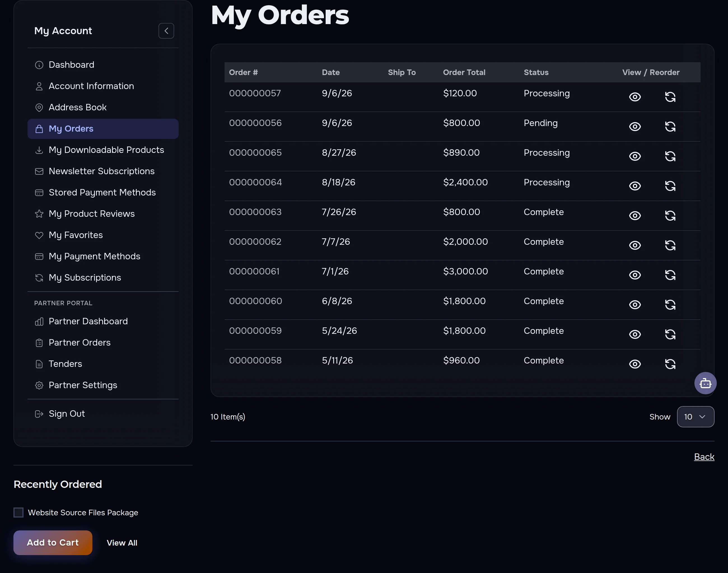728x573 pixels.
Task: Reorder the $2,000.00 order 000000062
Action: [670, 245]
